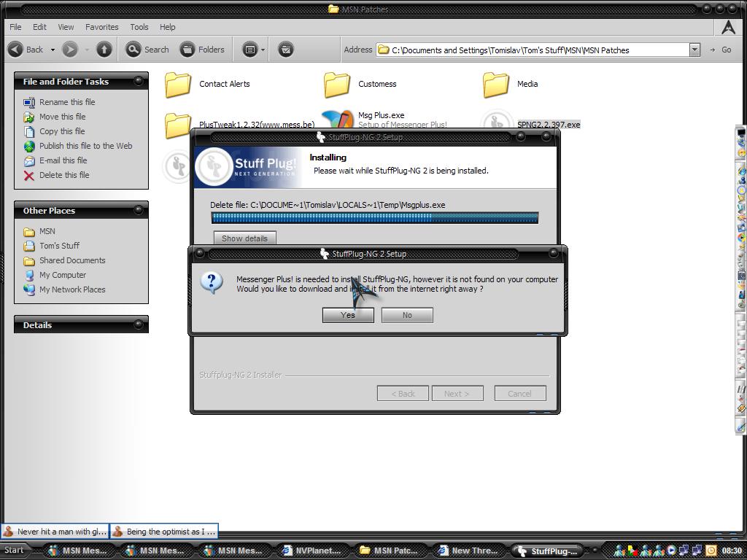This screenshot has height=560, width=747.
Task: Collapse the File and Folder Tasks panel
Action: 138,81
